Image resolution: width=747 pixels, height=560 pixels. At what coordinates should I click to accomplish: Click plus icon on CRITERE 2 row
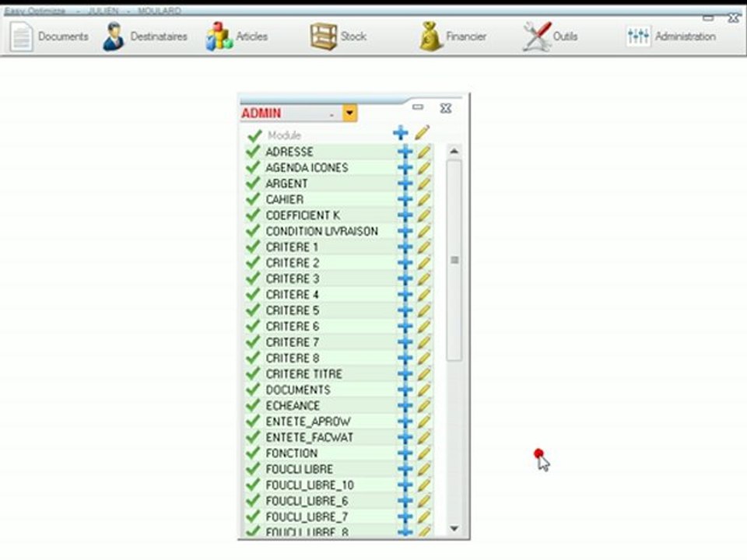click(405, 263)
